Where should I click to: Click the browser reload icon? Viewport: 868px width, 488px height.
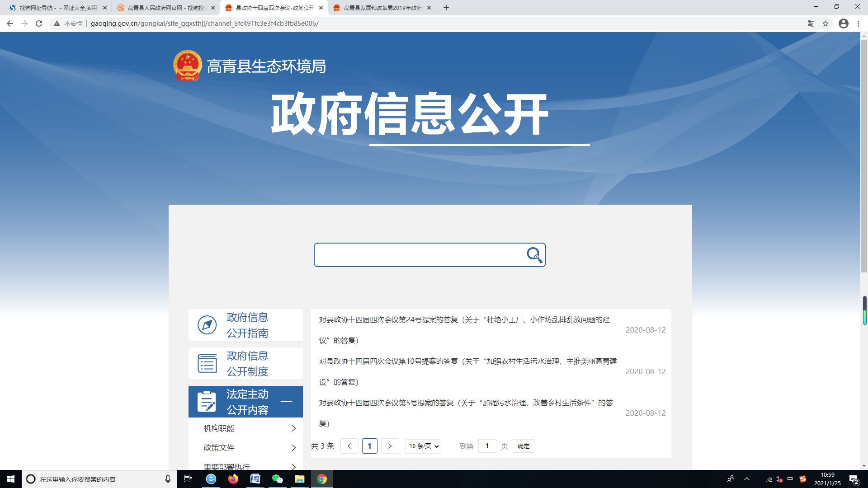(x=39, y=23)
